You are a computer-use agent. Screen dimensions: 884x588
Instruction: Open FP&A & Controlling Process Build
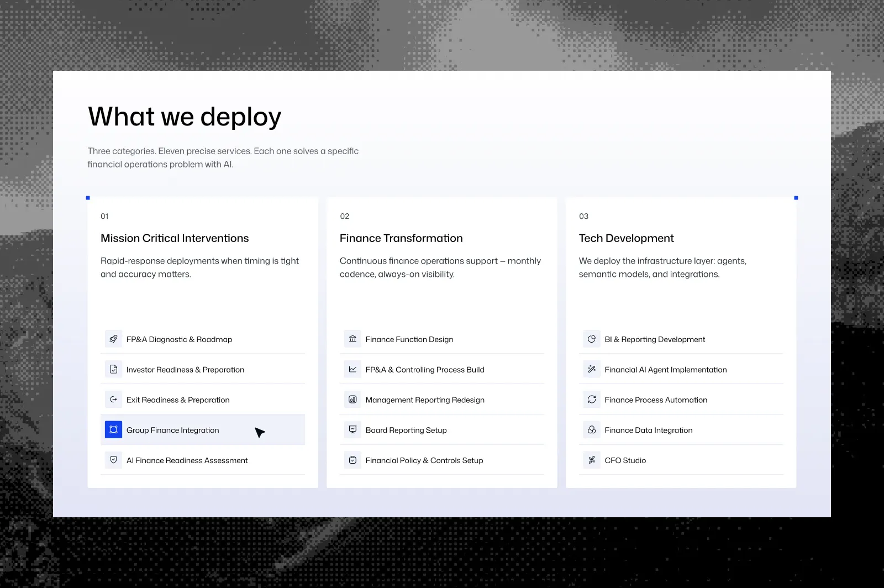[x=442, y=369]
